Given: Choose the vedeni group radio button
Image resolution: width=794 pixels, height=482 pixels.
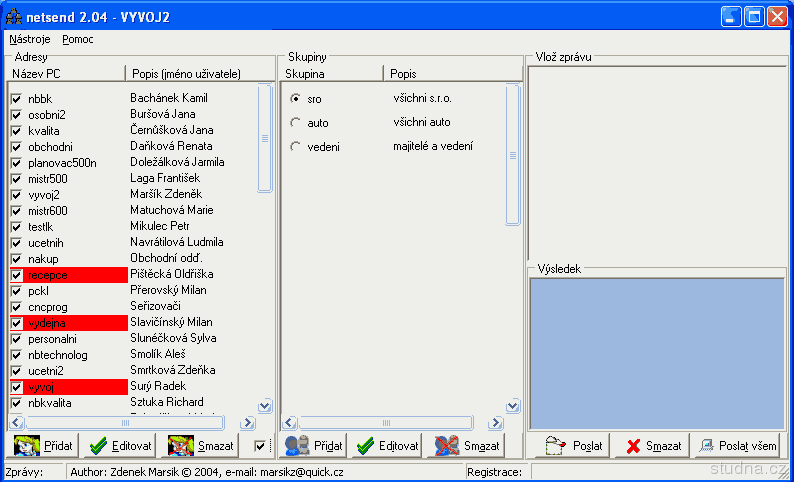Looking at the screenshot, I should click(x=295, y=147).
